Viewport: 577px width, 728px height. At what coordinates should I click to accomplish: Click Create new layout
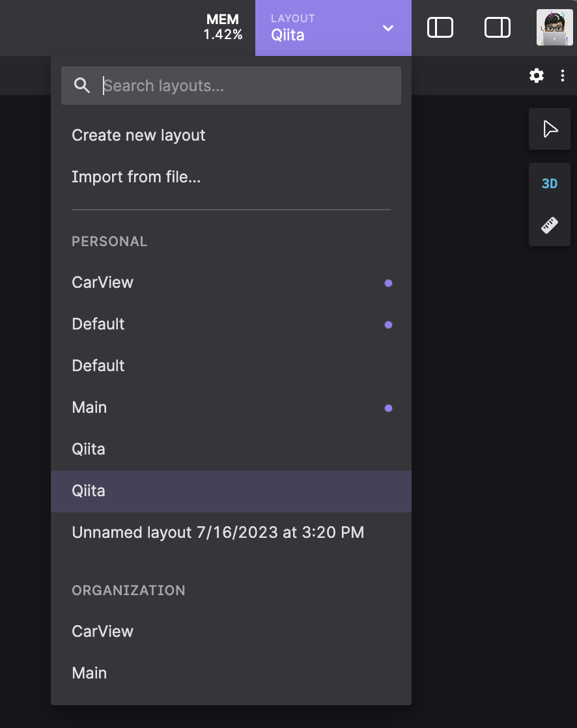[x=139, y=135]
